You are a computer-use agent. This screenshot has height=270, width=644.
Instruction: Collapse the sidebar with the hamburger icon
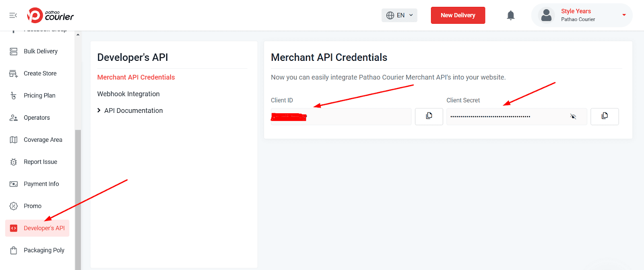[13, 15]
